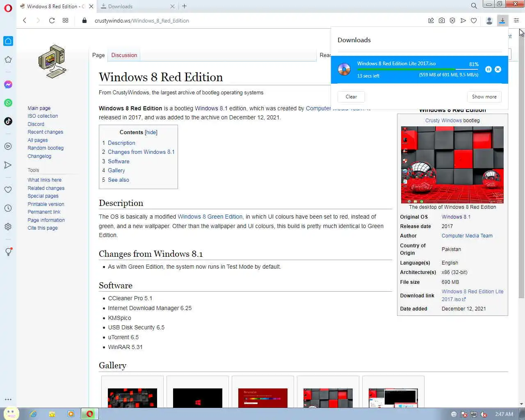This screenshot has height=420, width=525.
Task: Open the red desktop screenshot in infobox
Action: pos(452,165)
